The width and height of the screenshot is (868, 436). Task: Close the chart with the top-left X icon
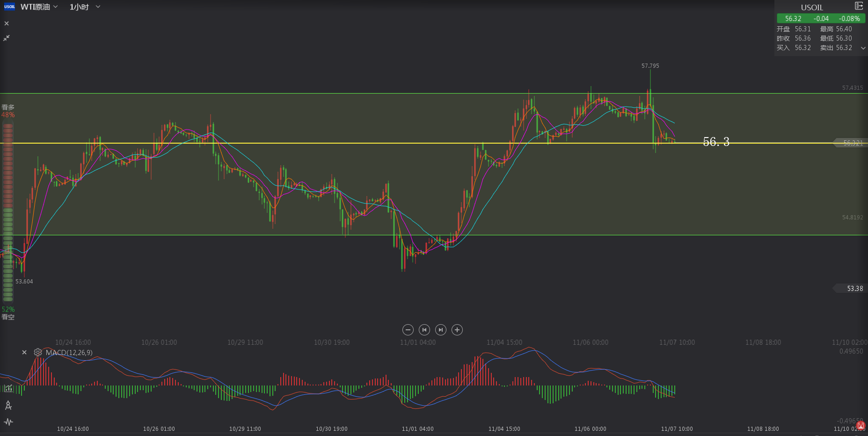click(7, 23)
